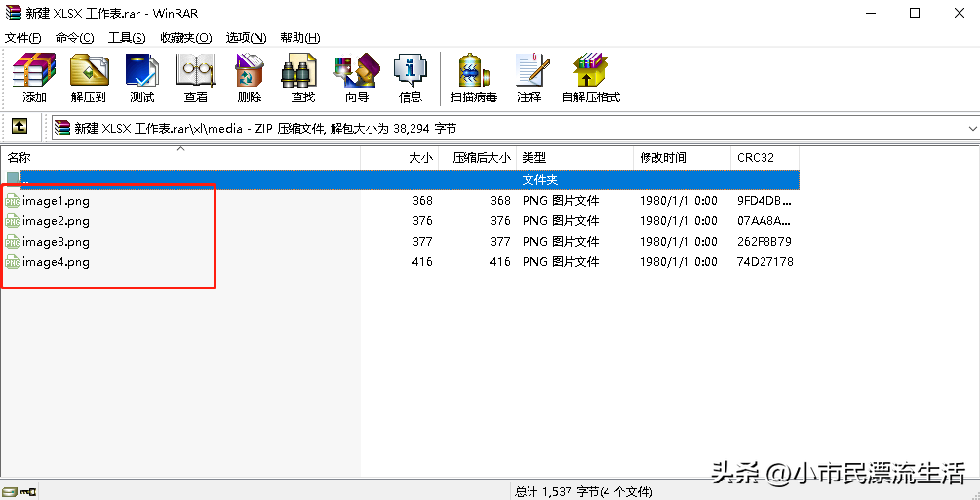Click PNG icon of image3.png

tap(13, 242)
